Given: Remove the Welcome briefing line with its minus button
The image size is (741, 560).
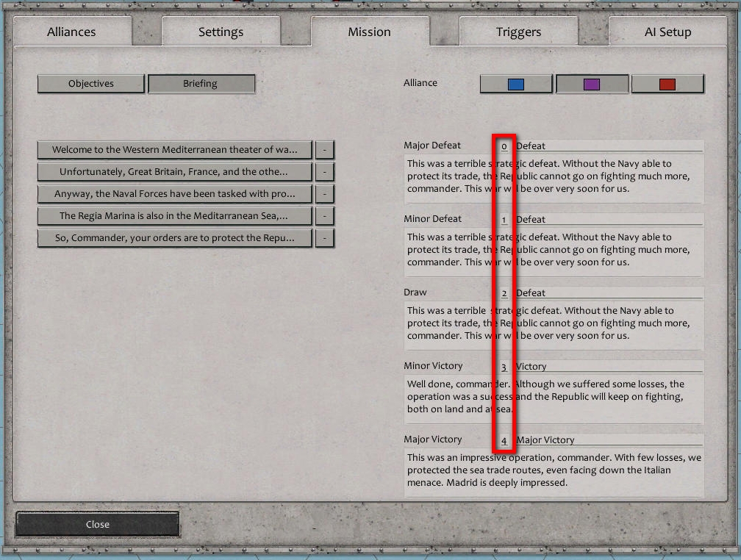Looking at the screenshot, I should click(x=324, y=150).
